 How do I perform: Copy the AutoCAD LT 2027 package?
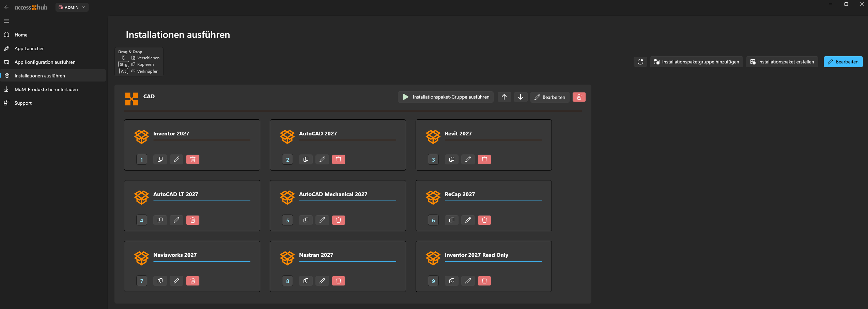click(x=160, y=220)
